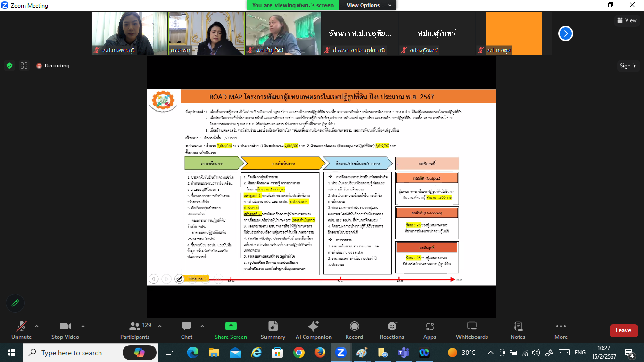Switch ENG input language
The width and height of the screenshot is (644, 362).
tap(580, 353)
